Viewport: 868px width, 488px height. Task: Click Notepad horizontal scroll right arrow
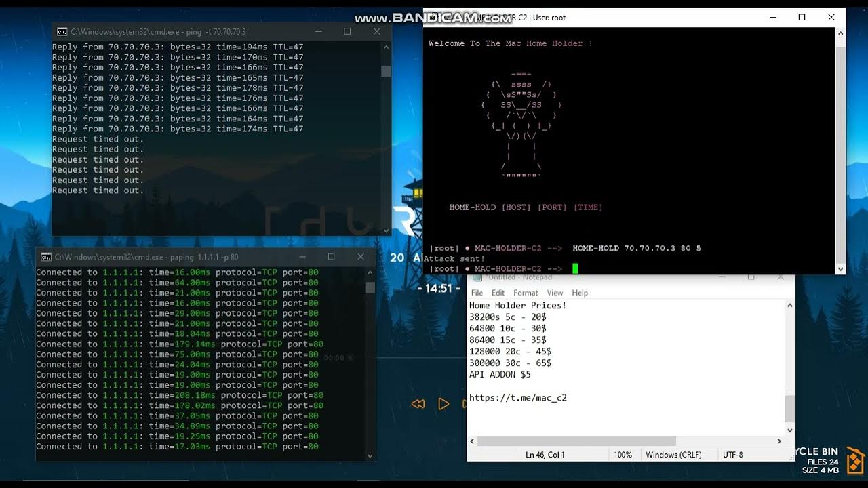click(x=780, y=441)
